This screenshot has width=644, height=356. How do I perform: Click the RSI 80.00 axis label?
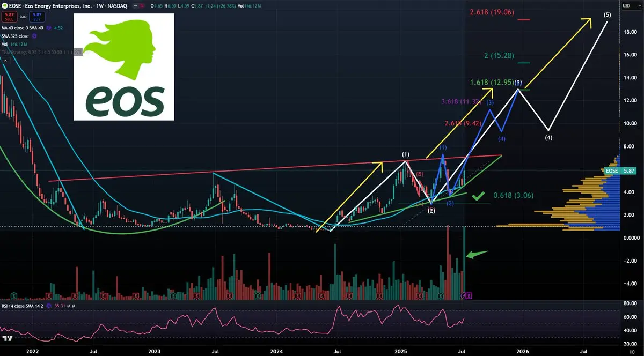point(630,303)
